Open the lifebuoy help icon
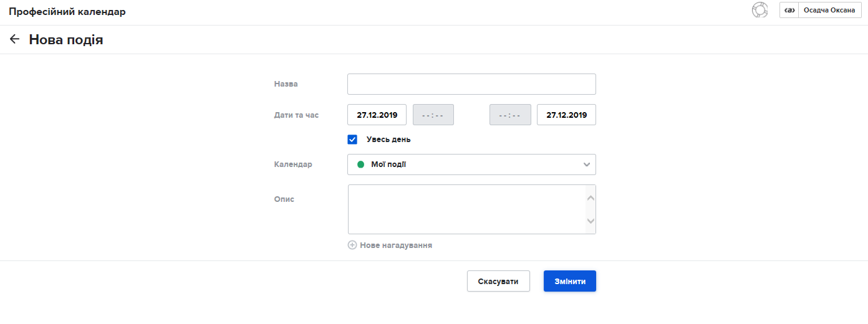Viewport: 868px width, 324px height. (759, 10)
